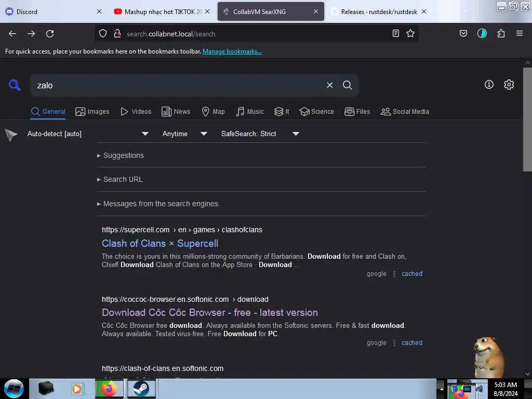The image size is (532, 399).
Task: Expand the Search URL section
Action: pos(120,179)
